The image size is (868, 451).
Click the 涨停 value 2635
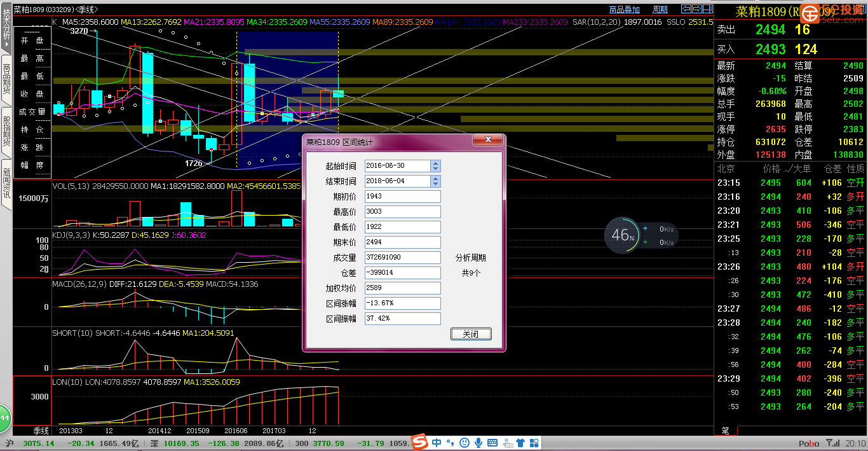click(775, 129)
